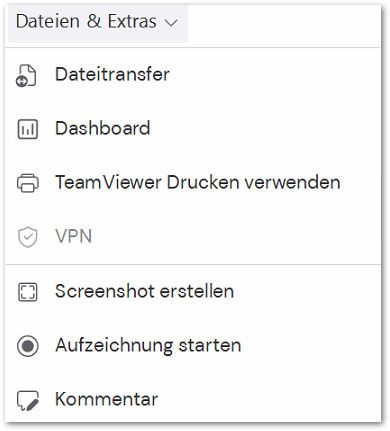Viewport: 390px width, 431px height.
Task: Click the Kommentar speech bubble pencil icon
Action: 27,400
